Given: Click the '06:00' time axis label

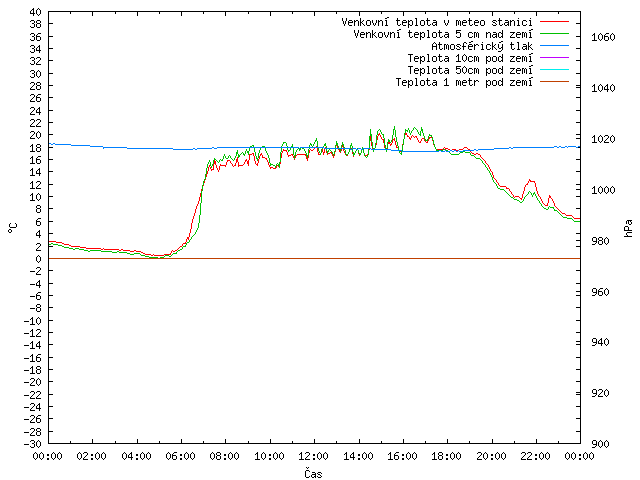Looking at the screenshot, I should tap(181, 456).
